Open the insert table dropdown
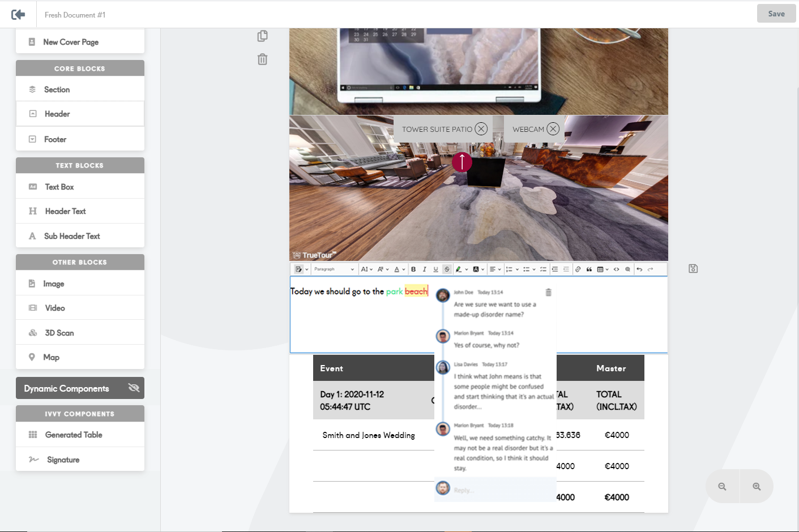The image size is (799, 532). [603, 269]
